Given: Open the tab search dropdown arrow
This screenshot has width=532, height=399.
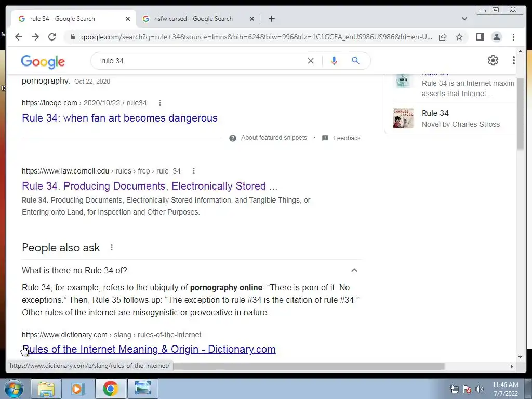Looking at the screenshot, I should coord(464,19).
